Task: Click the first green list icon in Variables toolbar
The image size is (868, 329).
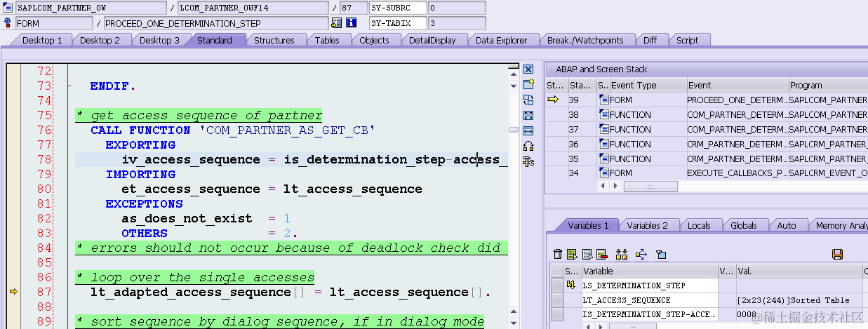Action: point(572,254)
